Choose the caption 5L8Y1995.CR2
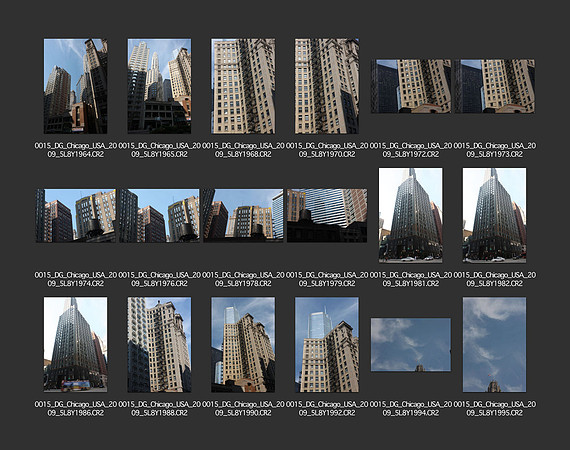The height and width of the screenshot is (450, 570). pos(494,408)
